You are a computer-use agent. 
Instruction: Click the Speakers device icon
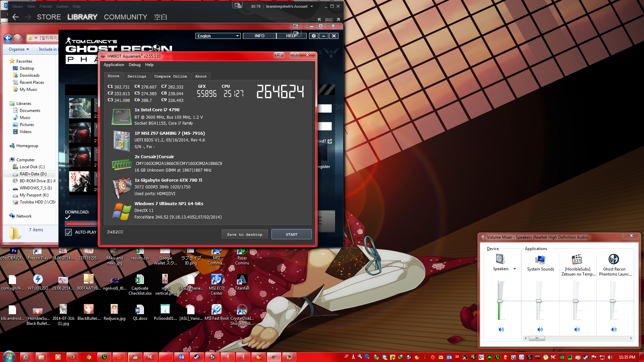(500, 259)
